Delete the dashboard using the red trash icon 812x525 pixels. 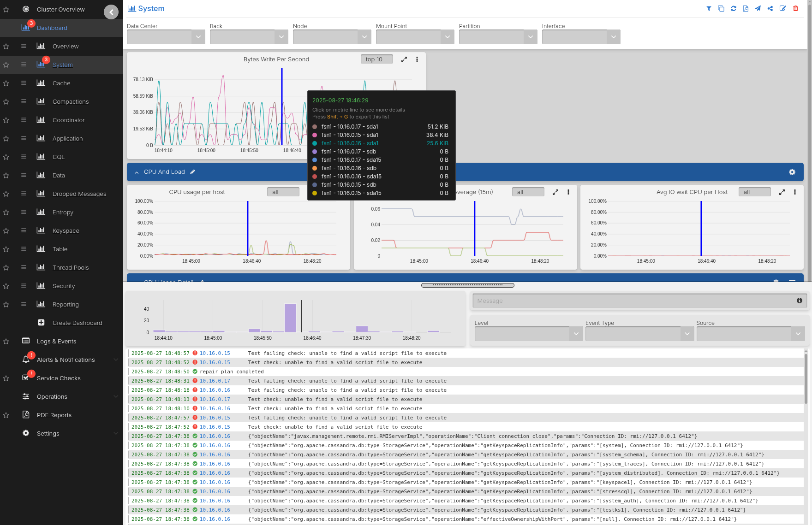[795, 9]
